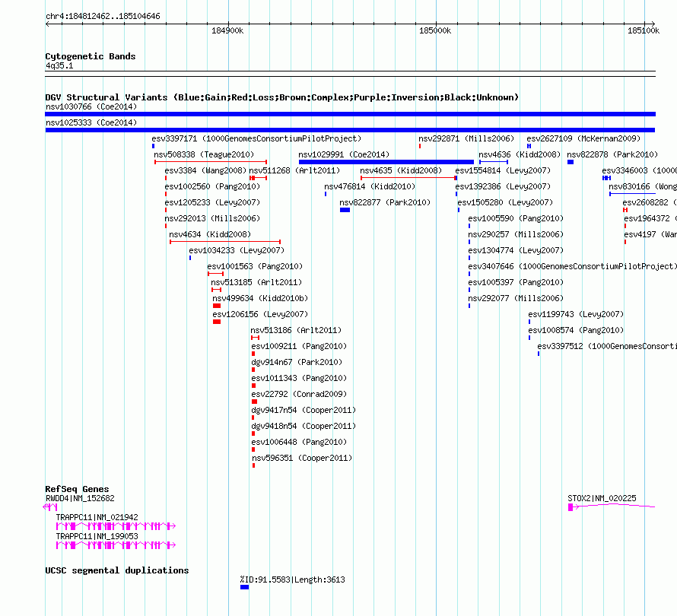Viewport: 677px width, 616px height.
Task: Click nsv830166 variant label
Action: tap(643, 186)
